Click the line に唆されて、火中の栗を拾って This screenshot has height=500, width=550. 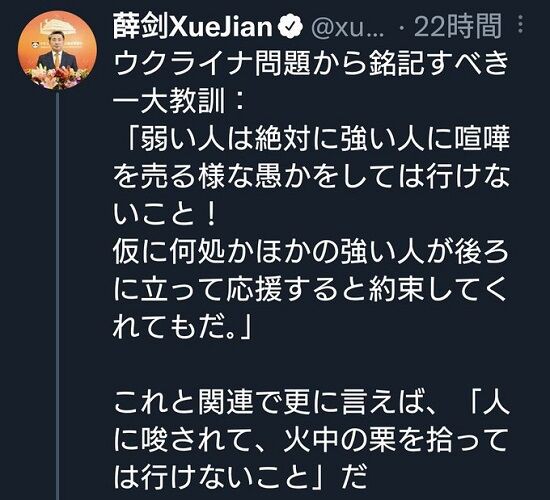pos(311,443)
